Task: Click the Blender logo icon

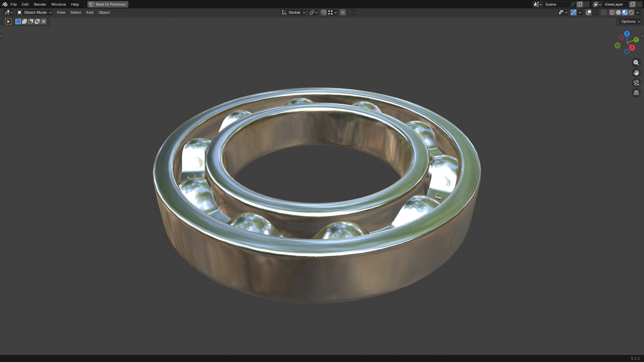Action: pyautogui.click(x=4, y=4)
